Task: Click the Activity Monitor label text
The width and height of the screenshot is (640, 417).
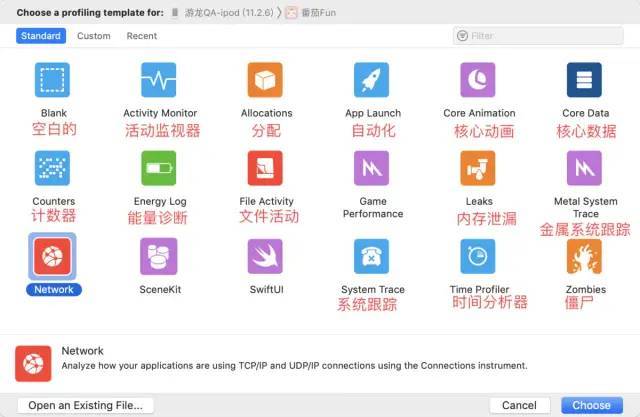Action: click(160, 113)
